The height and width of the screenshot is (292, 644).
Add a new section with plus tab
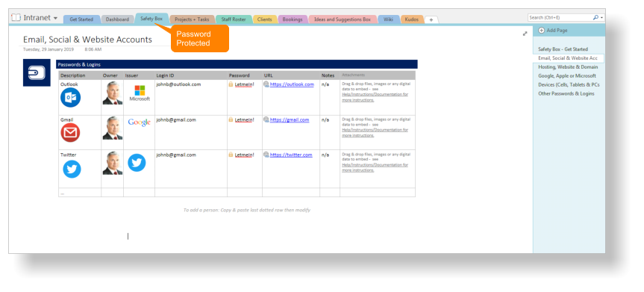431,19
